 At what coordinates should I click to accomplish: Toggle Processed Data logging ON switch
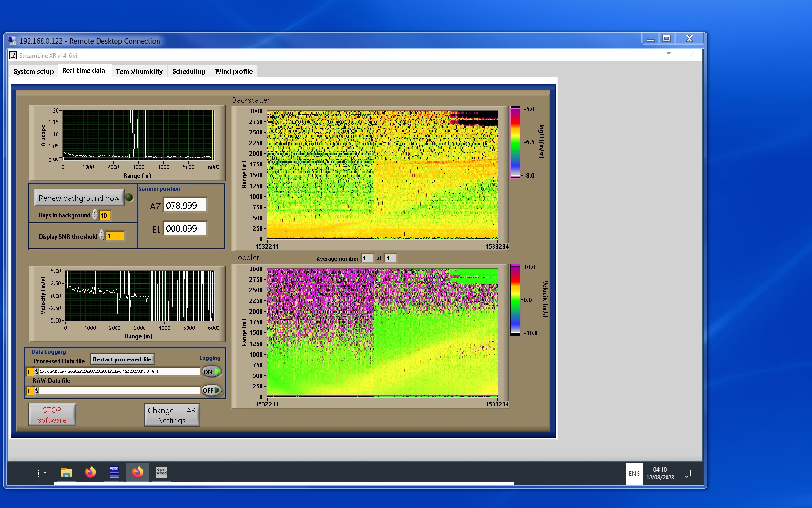(212, 372)
